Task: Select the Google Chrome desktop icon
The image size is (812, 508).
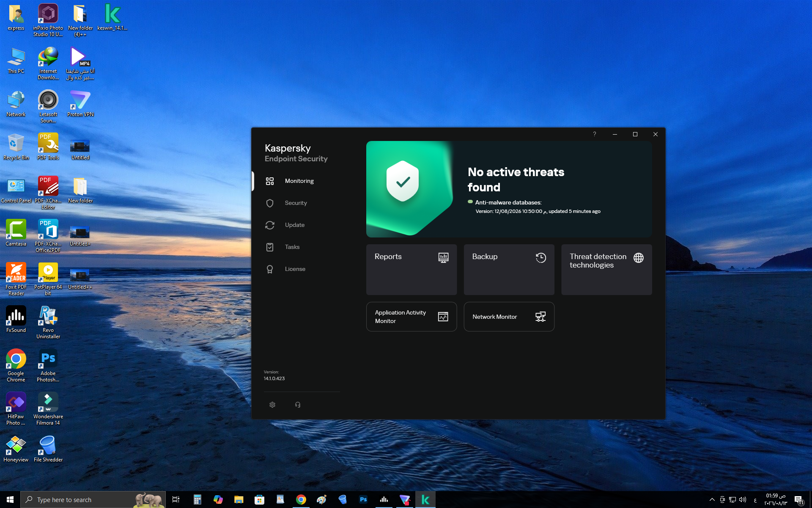Action: click(x=16, y=365)
